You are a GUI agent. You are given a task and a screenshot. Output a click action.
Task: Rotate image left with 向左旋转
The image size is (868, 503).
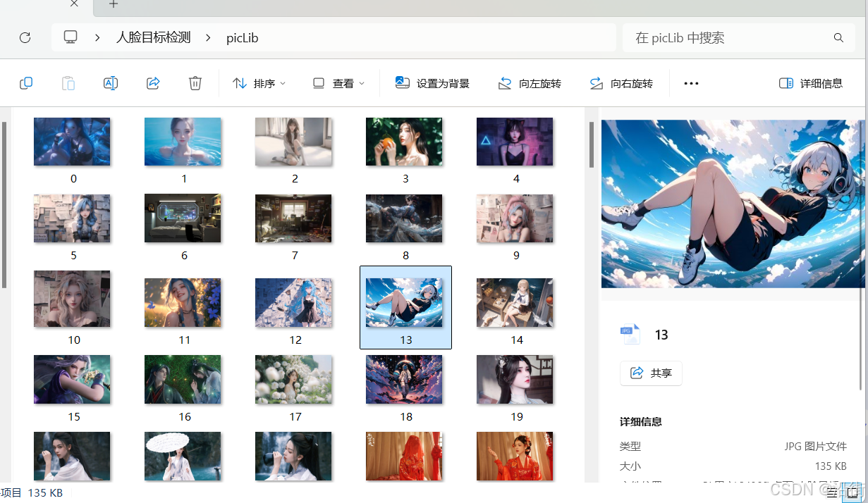[530, 83]
